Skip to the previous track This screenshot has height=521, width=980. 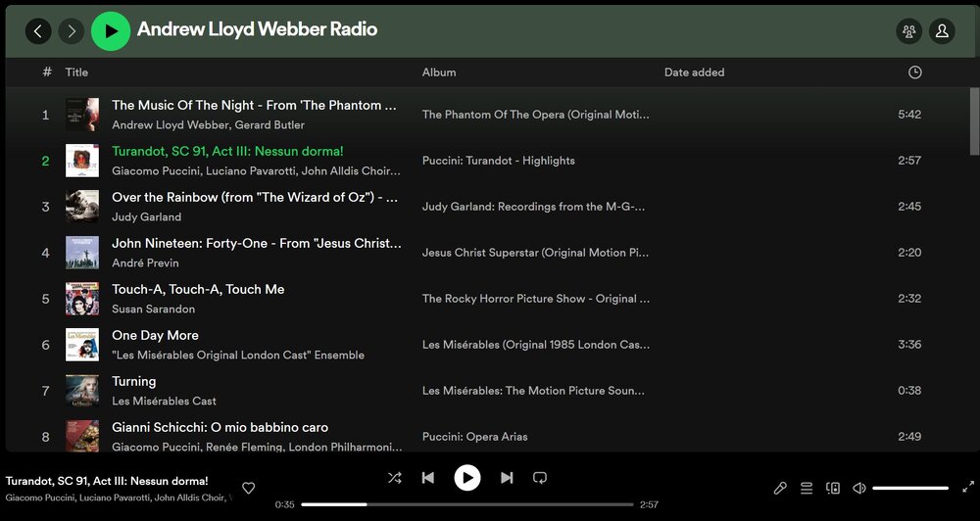pos(428,478)
